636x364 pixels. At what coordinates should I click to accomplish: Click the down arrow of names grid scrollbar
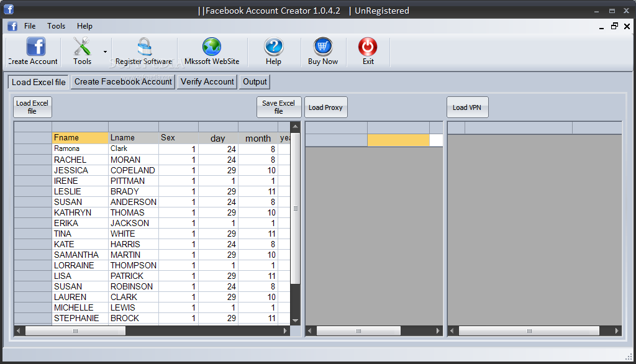click(295, 321)
